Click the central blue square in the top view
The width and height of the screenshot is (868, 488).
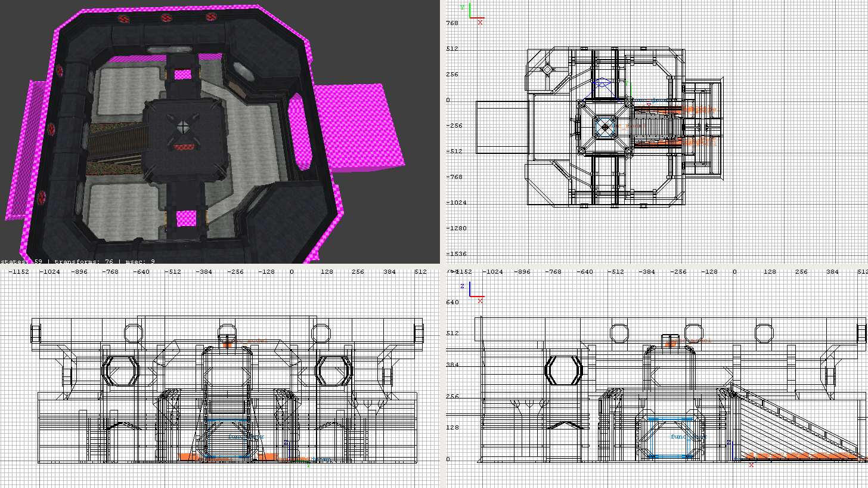pyautogui.click(x=605, y=126)
